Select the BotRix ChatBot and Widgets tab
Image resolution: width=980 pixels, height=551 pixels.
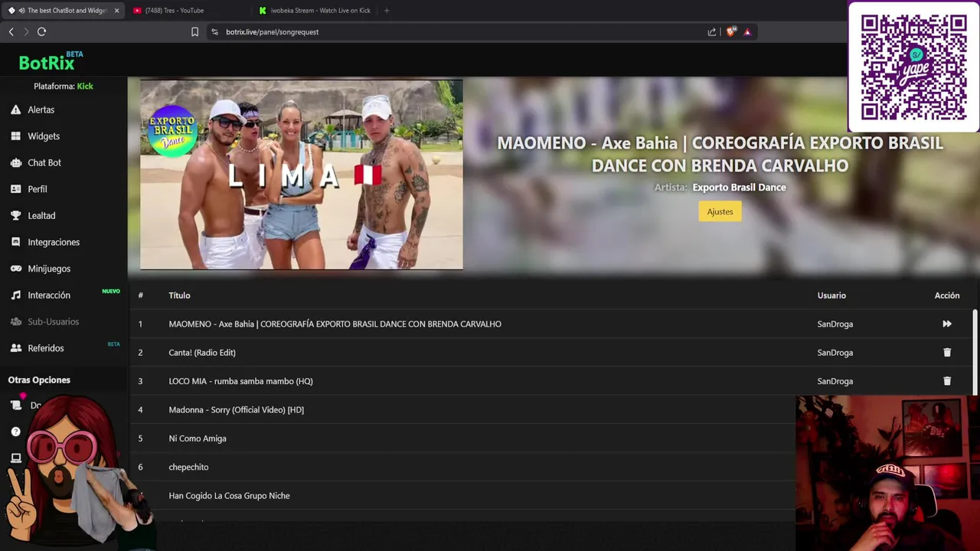(61, 11)
